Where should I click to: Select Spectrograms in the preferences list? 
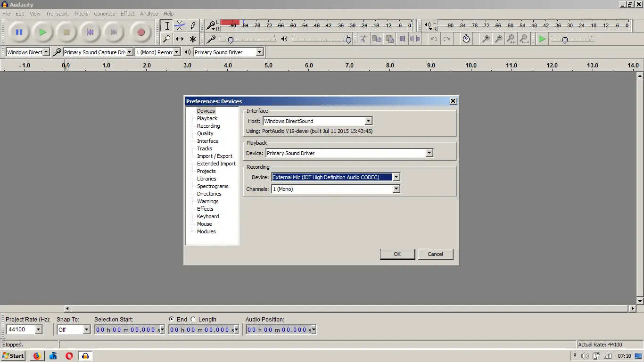point(213,186)
